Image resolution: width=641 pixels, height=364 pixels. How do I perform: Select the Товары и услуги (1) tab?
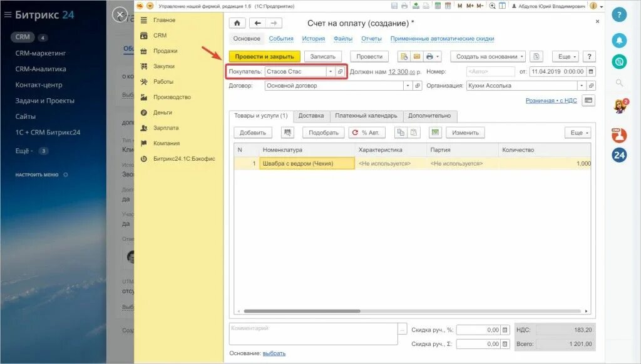point(261,116)
